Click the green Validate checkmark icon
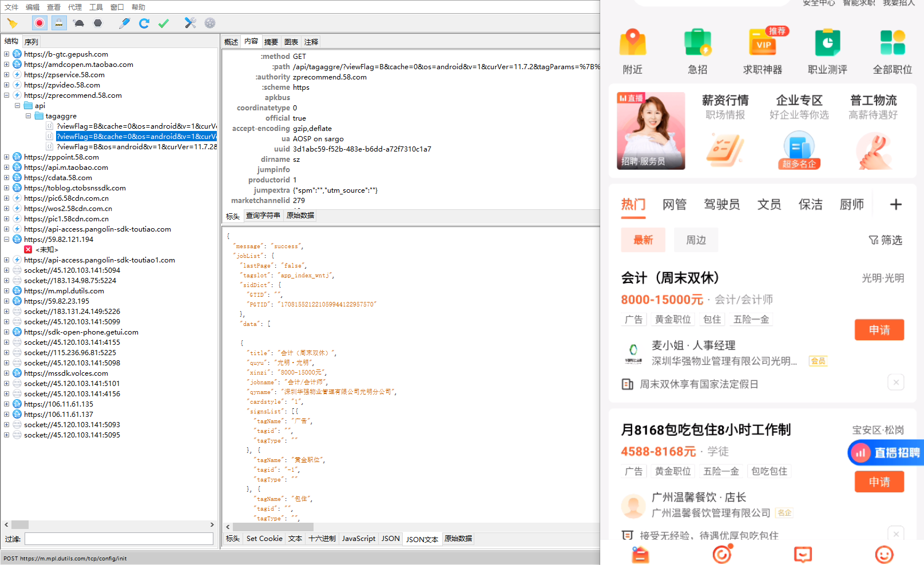Screen dimensions: 924x565 tap(164, 23)
